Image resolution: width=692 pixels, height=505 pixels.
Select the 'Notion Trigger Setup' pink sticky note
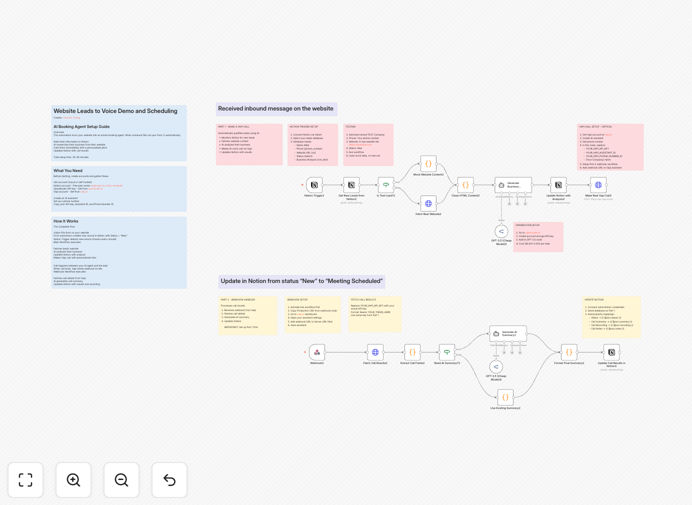click(x=312, y=144)
